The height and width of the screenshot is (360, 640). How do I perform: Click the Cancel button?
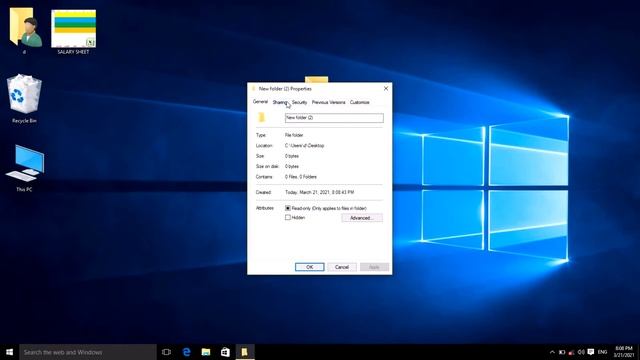click(342, 267)
